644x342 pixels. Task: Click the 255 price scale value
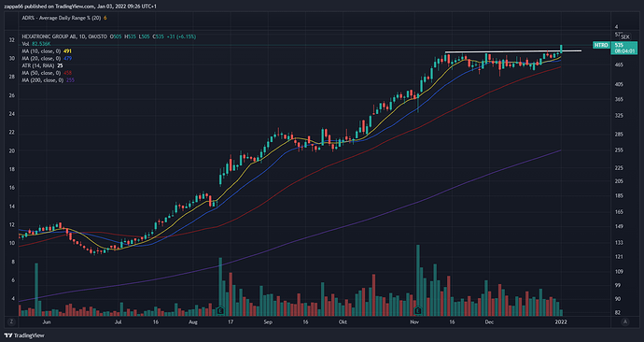pos(619,150)
